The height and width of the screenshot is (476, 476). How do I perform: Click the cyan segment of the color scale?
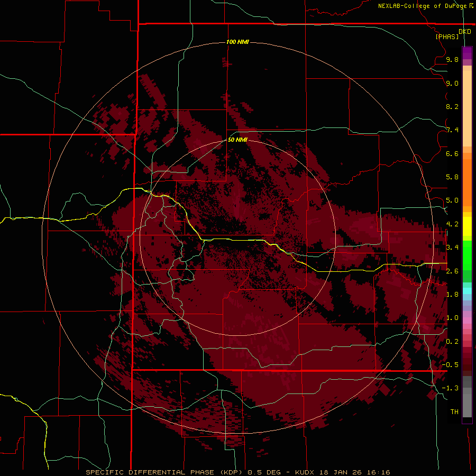467,291
